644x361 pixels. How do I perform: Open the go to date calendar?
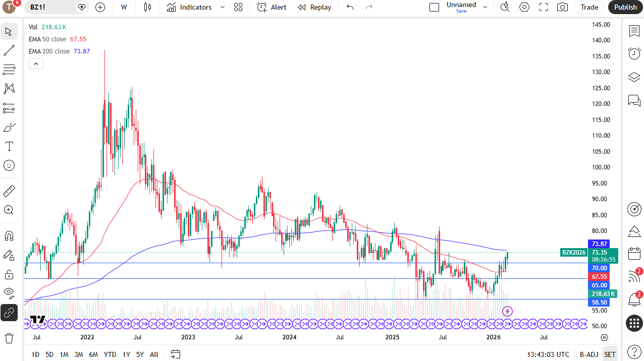point(176,354)
